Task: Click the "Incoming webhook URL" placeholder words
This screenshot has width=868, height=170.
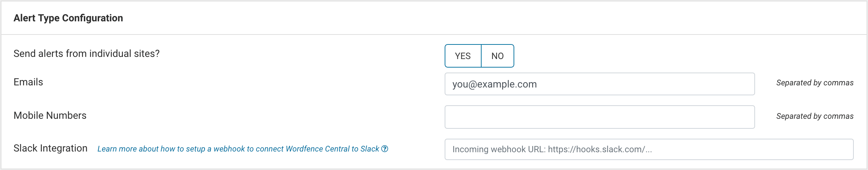Action: click(499, 149)
